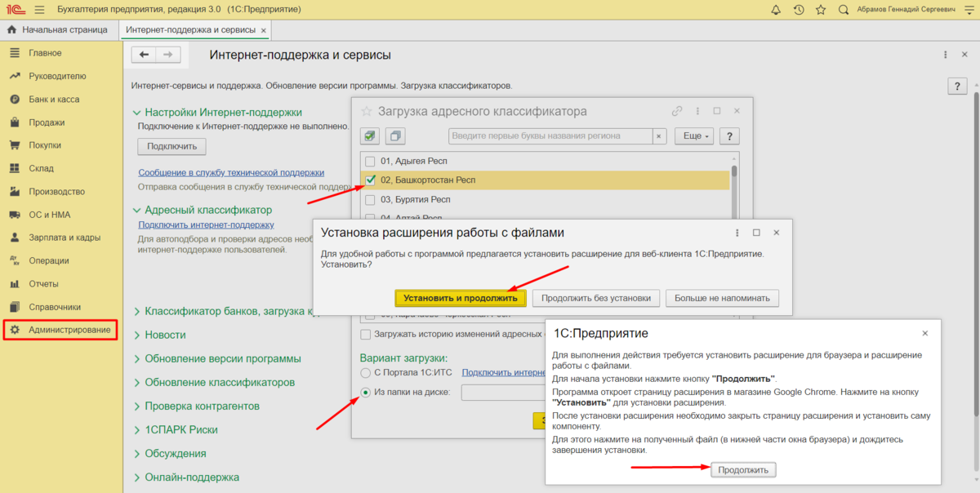Open help question button on main page
This screenshot has height=493, width=980.
(x=957, y=86)
